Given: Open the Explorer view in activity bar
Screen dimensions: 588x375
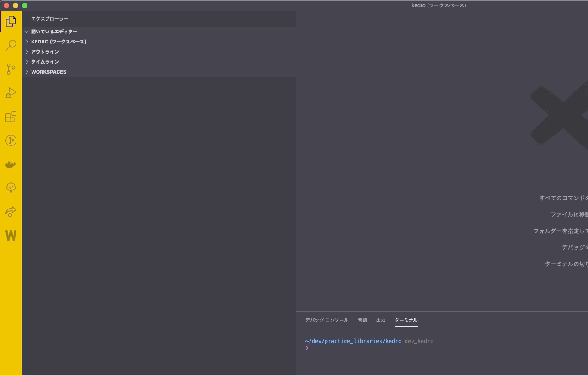Looking at the screenshot, I should coord(11,21).
